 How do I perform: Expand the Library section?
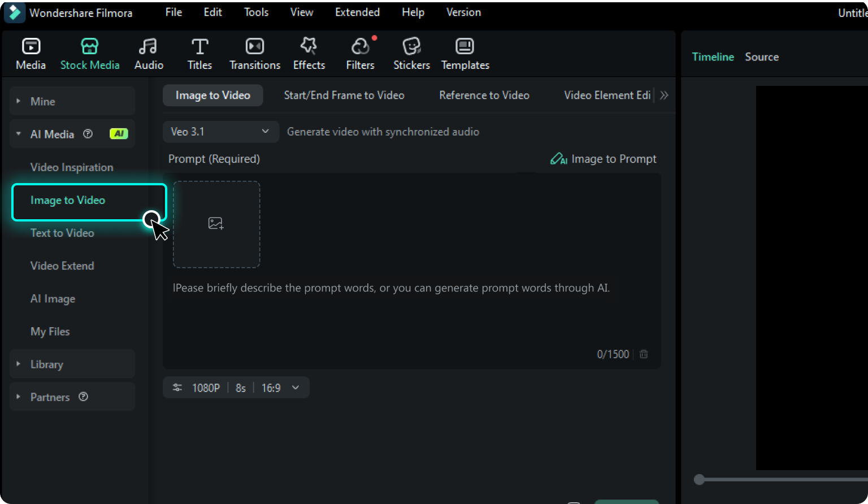point(19,364)
